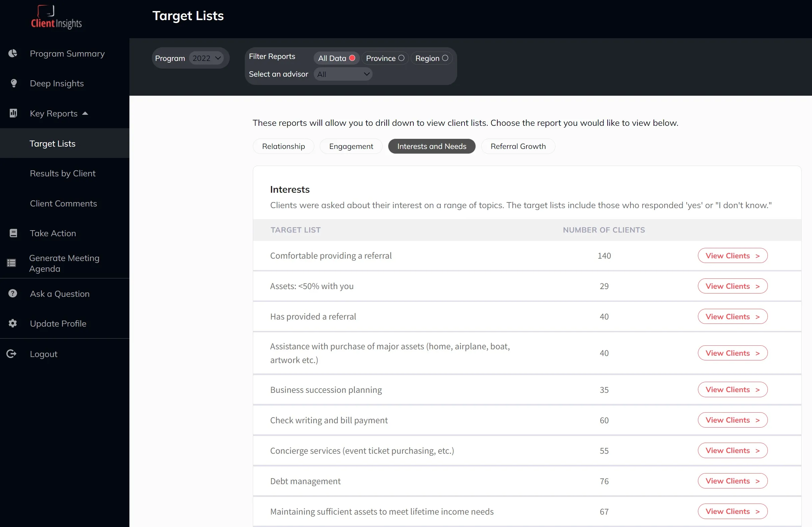Click the Take Action document icon
812x527 pixels.
(13, 233)
